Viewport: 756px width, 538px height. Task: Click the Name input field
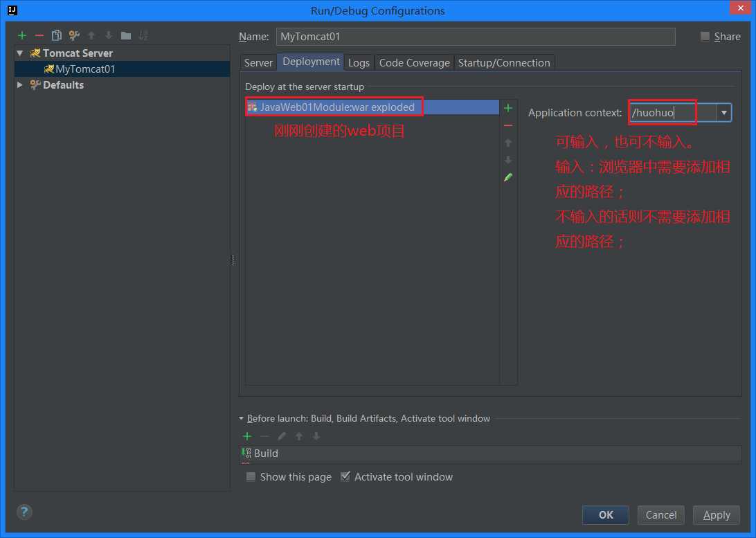476,37
